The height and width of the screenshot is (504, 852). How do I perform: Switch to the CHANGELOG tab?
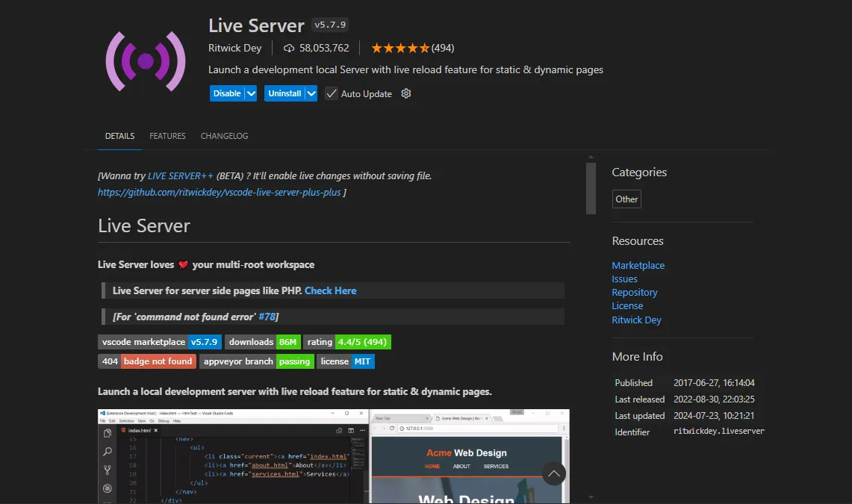click(225, 136)
